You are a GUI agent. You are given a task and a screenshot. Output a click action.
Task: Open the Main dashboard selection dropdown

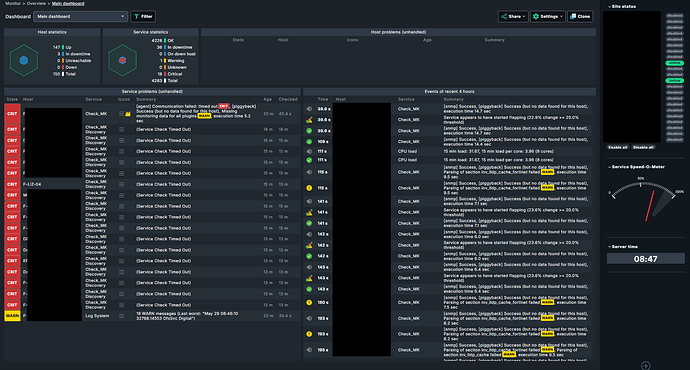click(x=81, y=17)
